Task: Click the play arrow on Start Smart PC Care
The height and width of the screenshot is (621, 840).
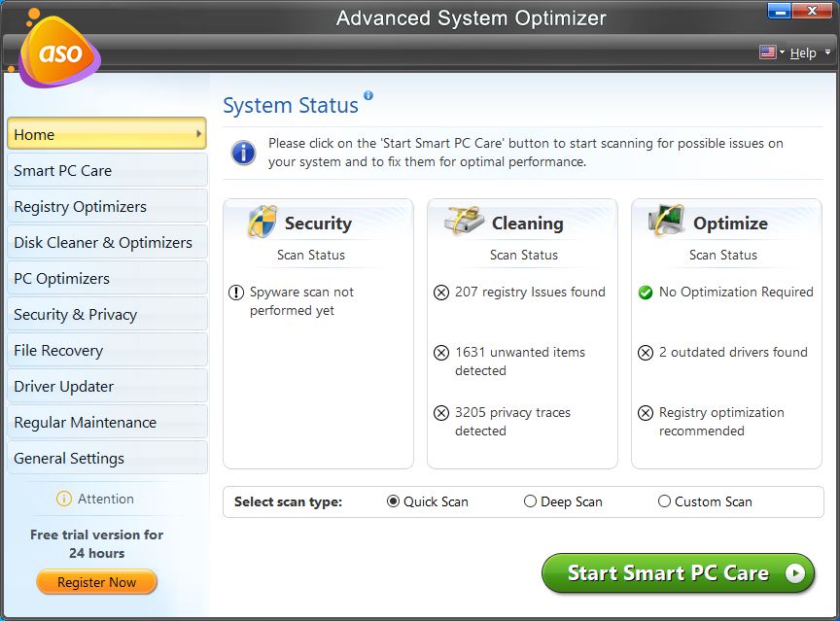Action: (x=795, y=573)
